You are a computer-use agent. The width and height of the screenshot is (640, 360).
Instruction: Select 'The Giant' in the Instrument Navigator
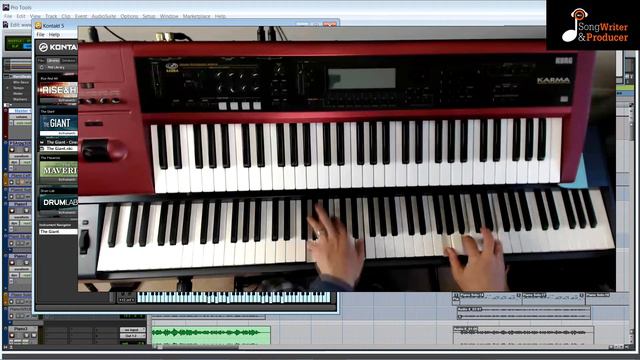58,231
